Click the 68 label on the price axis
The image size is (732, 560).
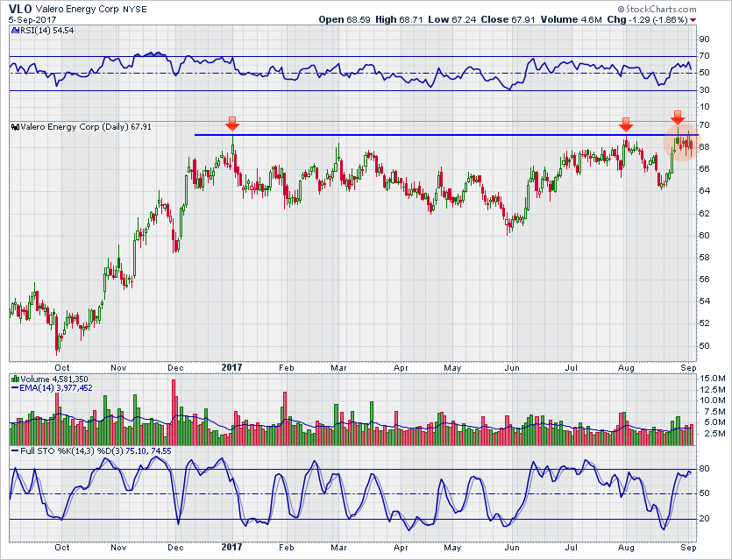704,147
